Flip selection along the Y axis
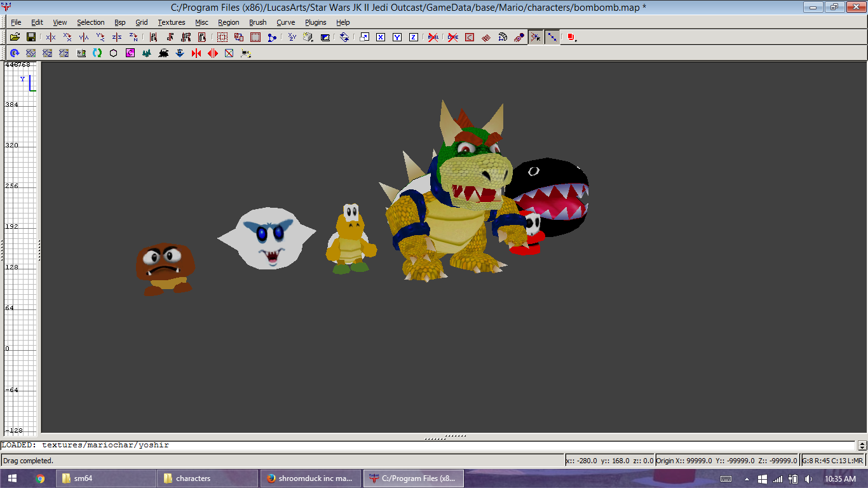The image size is (868, 488). pyautogui.click(x=84, y=37)
